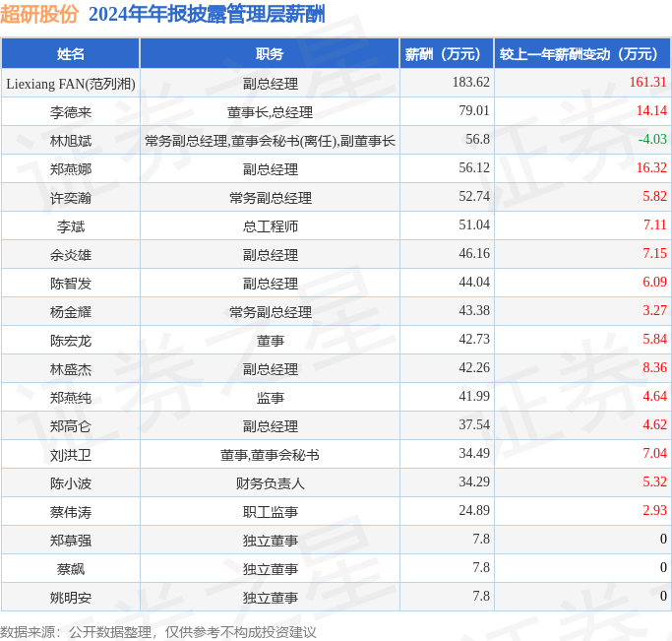Click 陈宏龙's position 董事
Viewport: 672px width, 641px height.
click(270, 341)
